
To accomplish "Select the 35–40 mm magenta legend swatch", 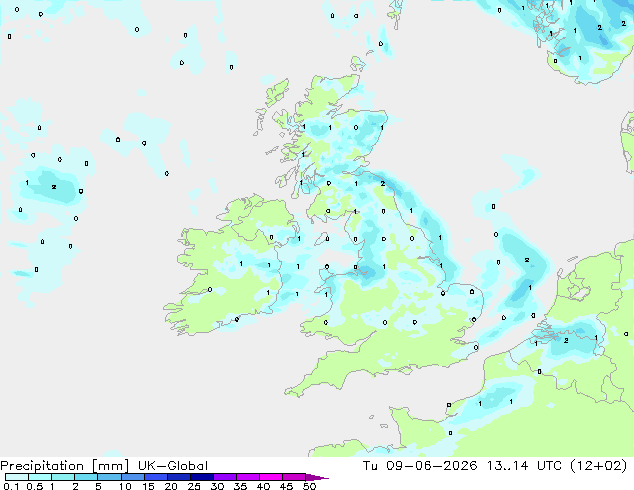I will point(247,477).
